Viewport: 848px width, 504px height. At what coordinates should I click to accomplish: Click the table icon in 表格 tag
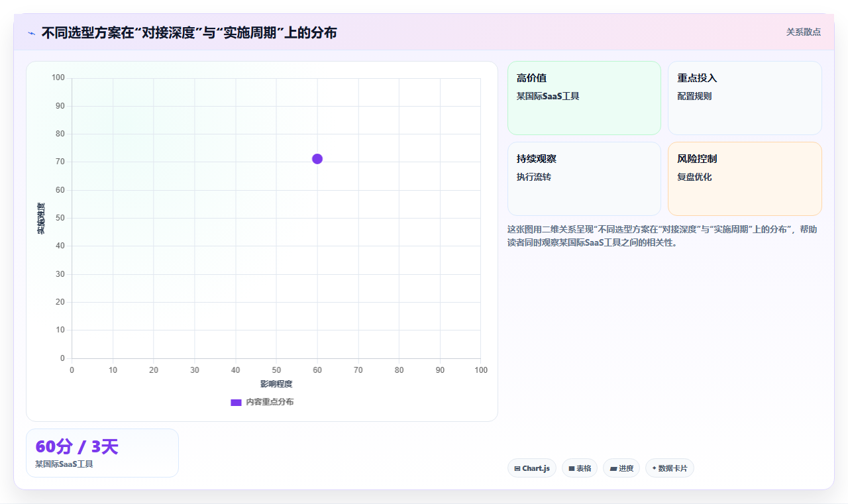coord(572,468)
